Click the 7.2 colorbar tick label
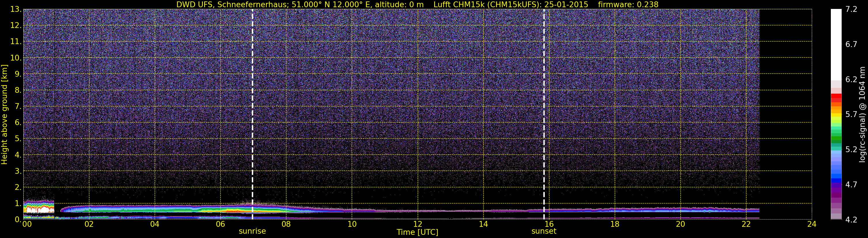Image resolution: width=868 pixels, height=238 pixels. click(x=851, y=9)
